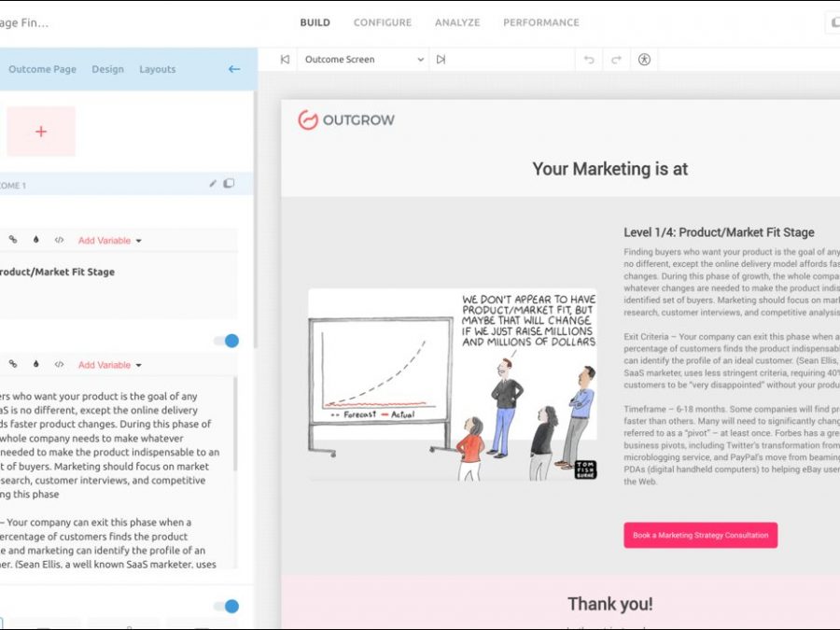Expand Add Variable dropdown in the heading editor
Screen dimensions: 840x630
(109, 241)
